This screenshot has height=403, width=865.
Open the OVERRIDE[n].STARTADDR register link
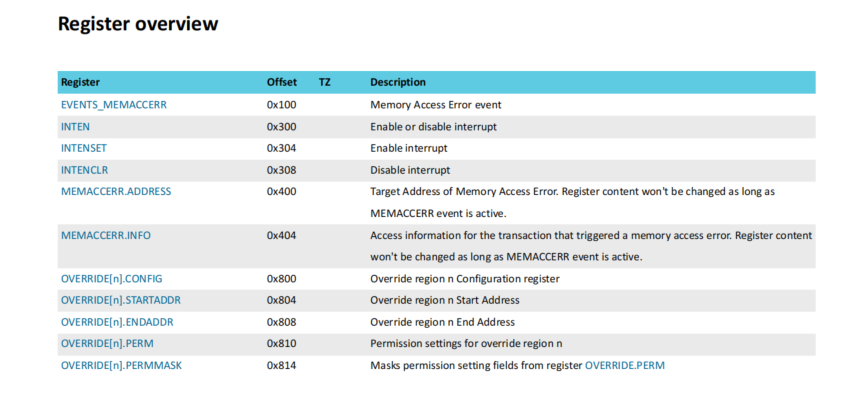pyautogui.click(x=121, y=300)
